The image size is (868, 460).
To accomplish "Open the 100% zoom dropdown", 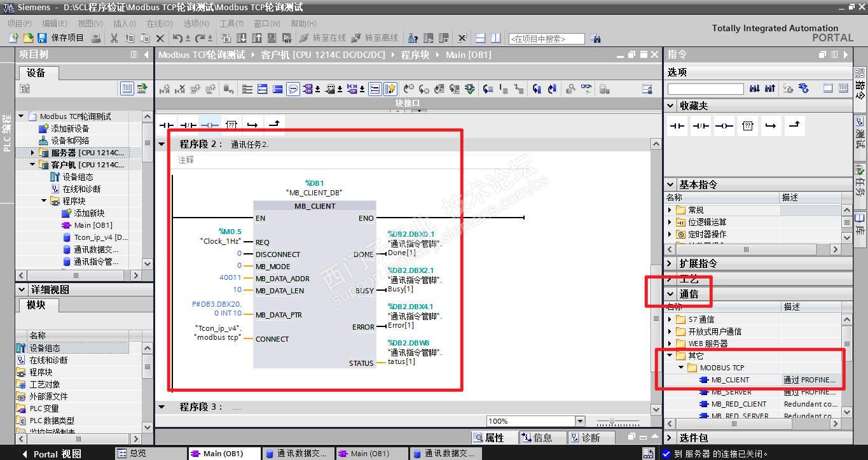I will pyautogui.click(x=579, y=421).
